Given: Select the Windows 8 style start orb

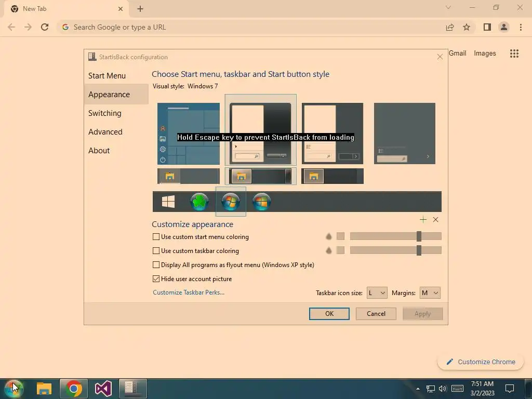Looking at the screenshot, I should (x=262, y=202).
